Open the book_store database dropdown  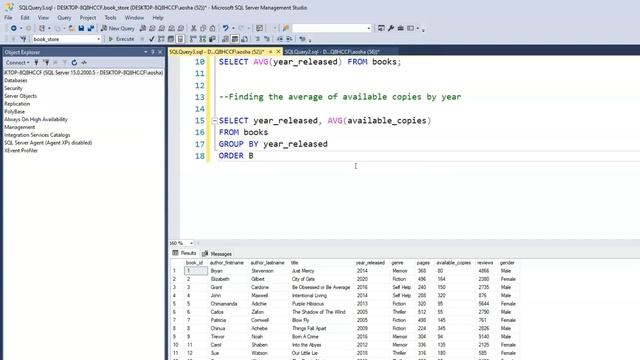point(98,39)
